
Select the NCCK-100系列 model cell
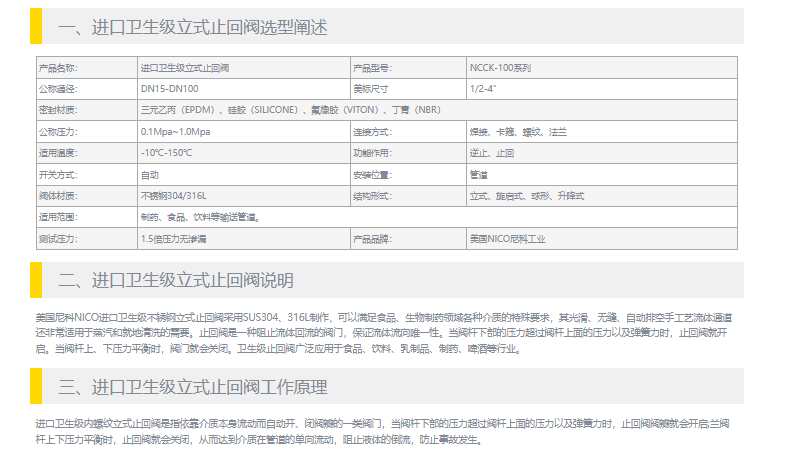coord(500,68)
